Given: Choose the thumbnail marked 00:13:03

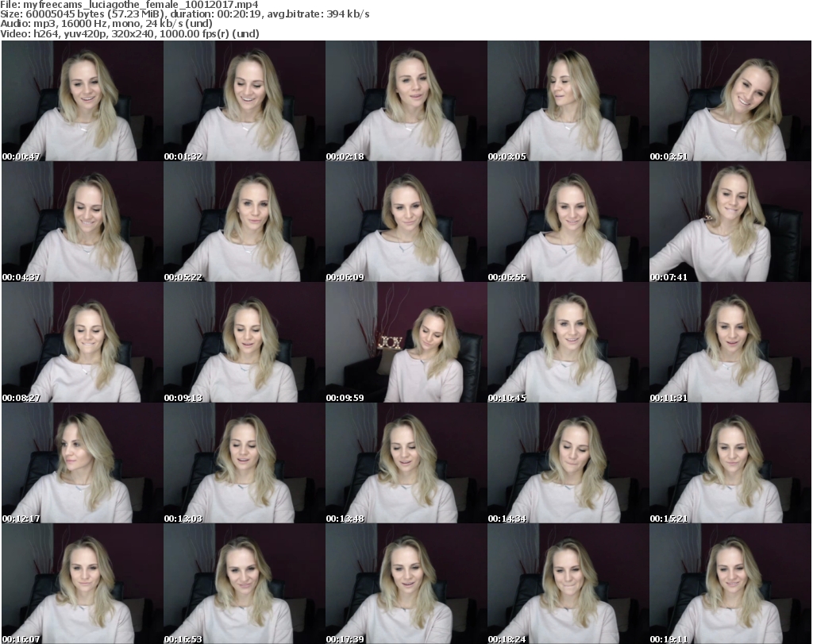Looking at the screenshot, I should point(245,463).
